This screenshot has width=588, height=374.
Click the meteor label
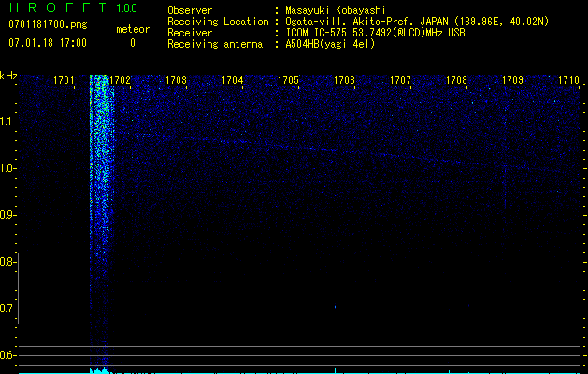[x=133, y=29]
